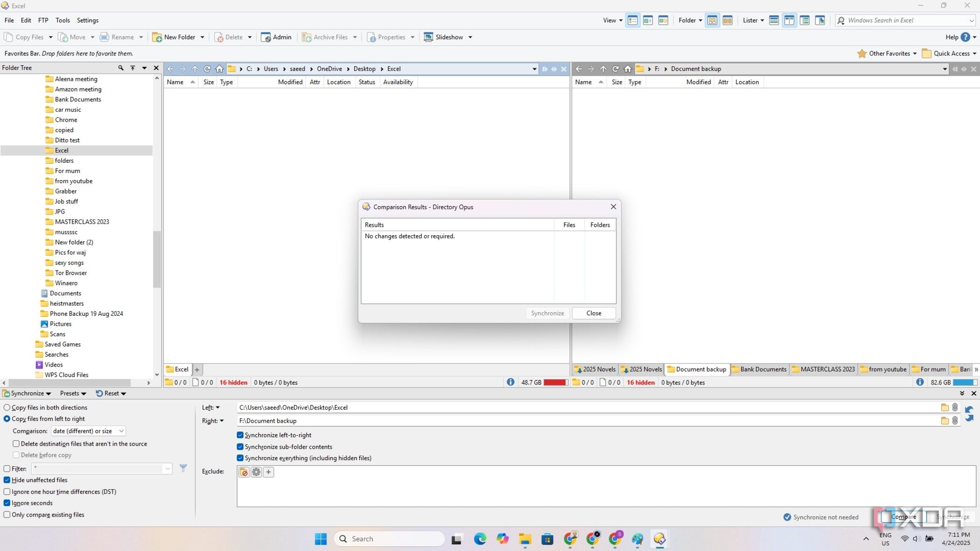Viewport: 980px width, 551px height.
Task: Switch to the MASTERCLASS 2023 tab
Action: 823,370
